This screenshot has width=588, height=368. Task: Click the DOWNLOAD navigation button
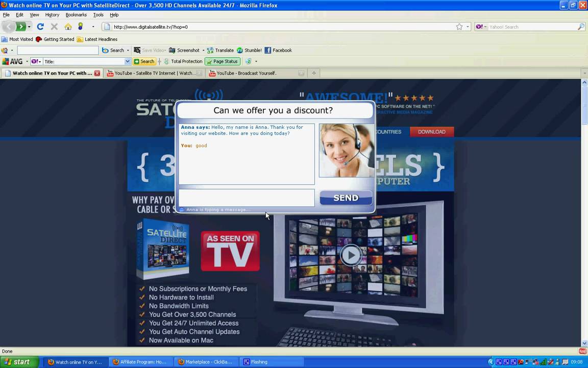tap(432, 132)
